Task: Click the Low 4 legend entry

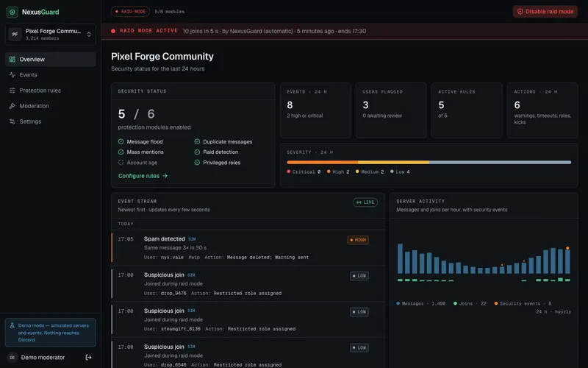Action: [x=400, y=171]
